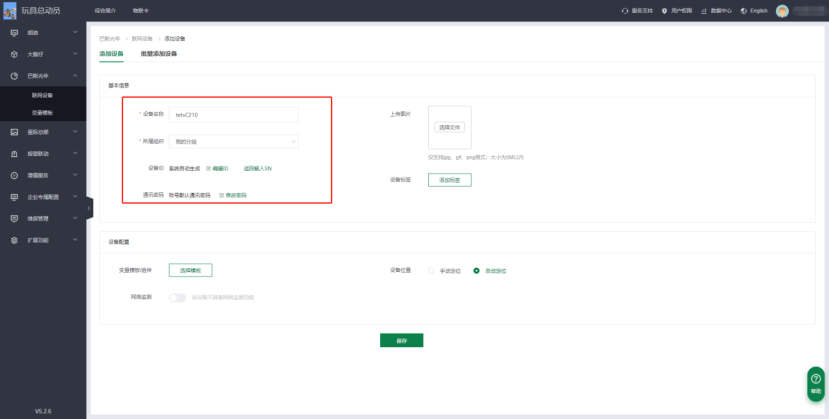This screenshot has width=829, height=419.
Task: Click the 设备名称 input field
Action: [233, 114]
